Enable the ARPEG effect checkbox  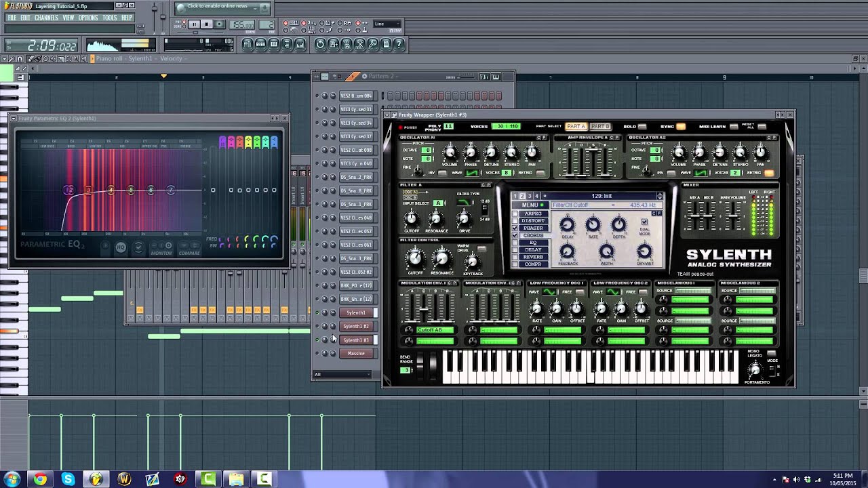[515, 213]
